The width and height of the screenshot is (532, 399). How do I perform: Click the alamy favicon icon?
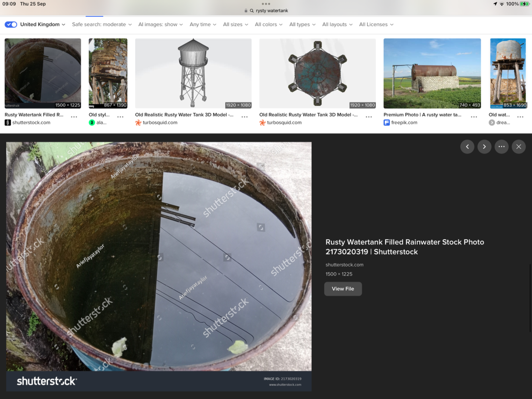point(92,122)
